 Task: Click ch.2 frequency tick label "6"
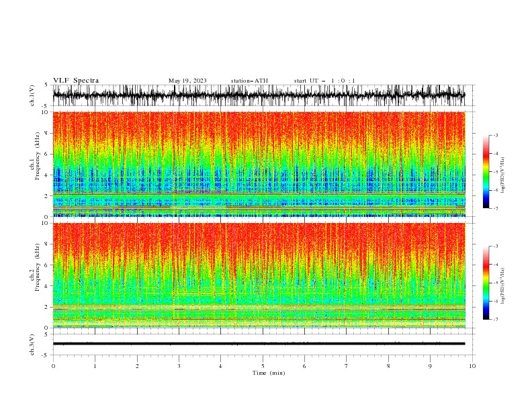point(46,265)
